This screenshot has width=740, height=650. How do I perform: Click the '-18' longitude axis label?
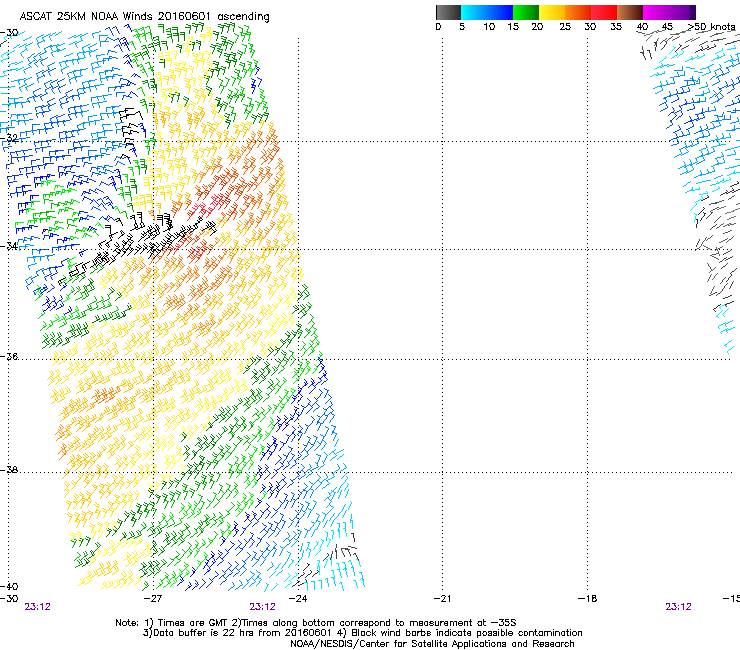click(587, 599)
